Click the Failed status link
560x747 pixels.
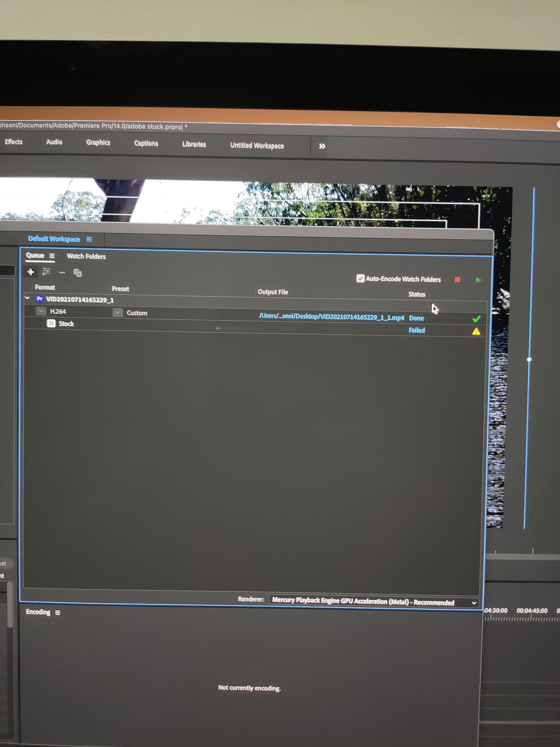416,330
